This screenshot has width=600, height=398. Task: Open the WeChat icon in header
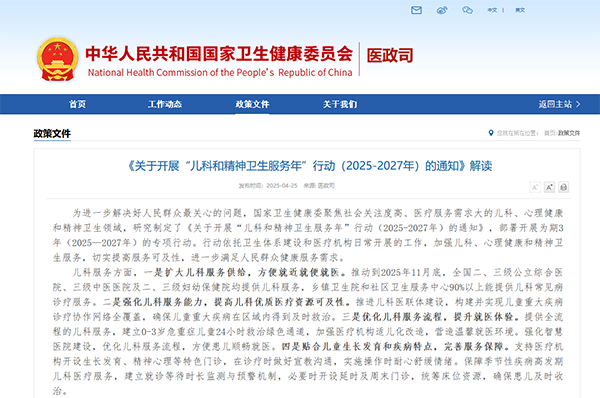[467, 10]
